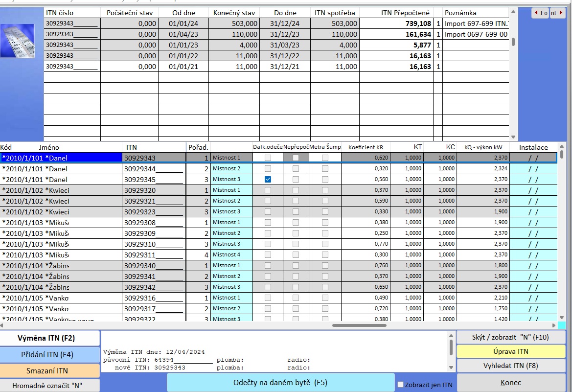Click the yellow 'Úprava ITN' button
The image size is (572, 392).
pos(510,351)
